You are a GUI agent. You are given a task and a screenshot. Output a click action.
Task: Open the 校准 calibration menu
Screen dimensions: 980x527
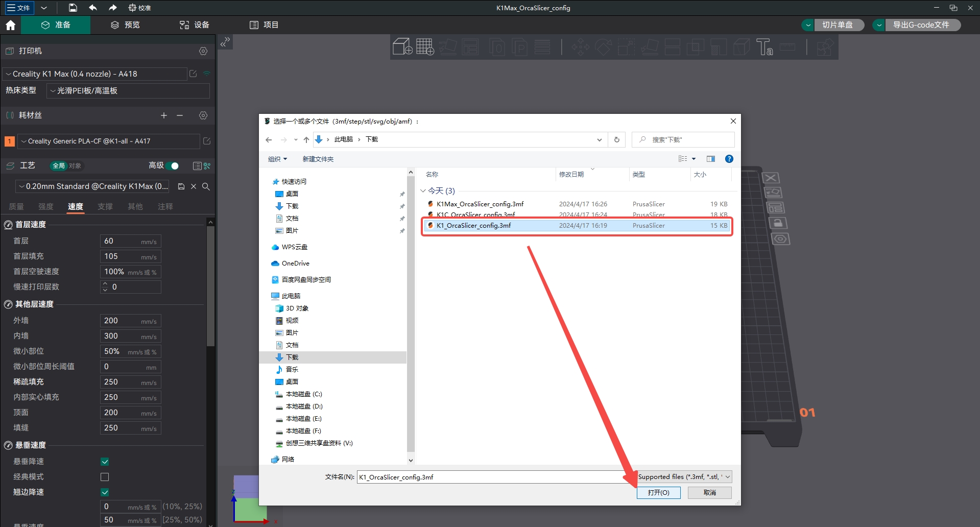click(x=139, y=8)
